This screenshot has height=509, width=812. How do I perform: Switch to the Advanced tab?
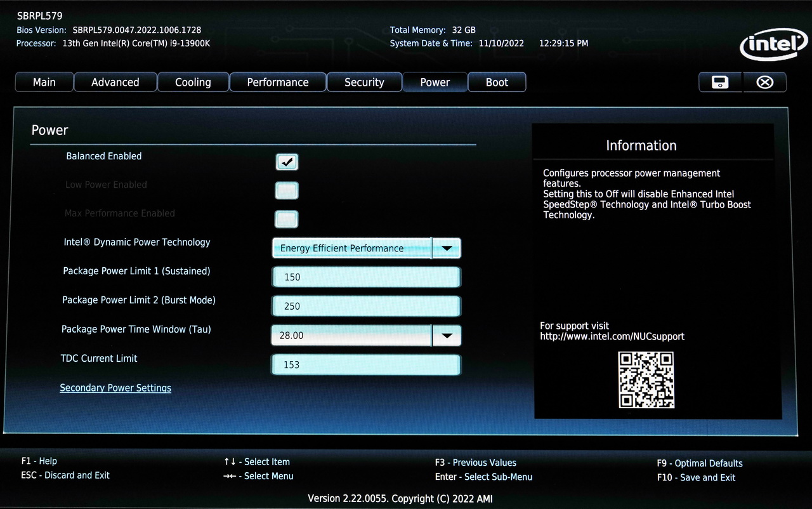115,83
